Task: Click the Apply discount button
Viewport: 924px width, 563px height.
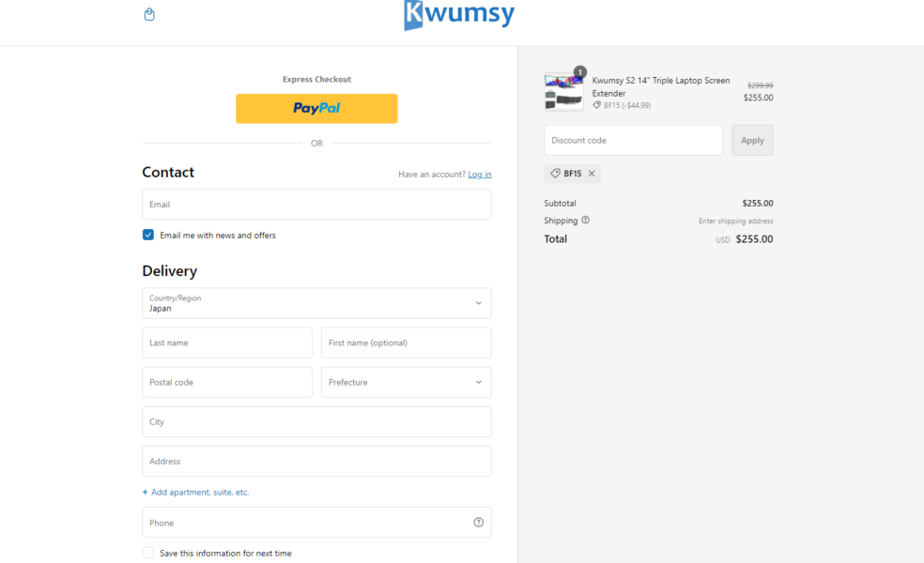Action: point(752,140)
